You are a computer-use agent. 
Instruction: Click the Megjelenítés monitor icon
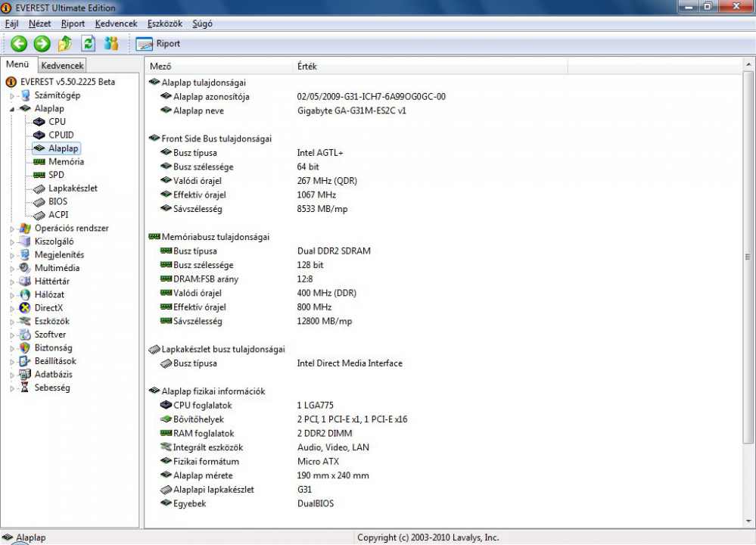click(x=25, y=254)
